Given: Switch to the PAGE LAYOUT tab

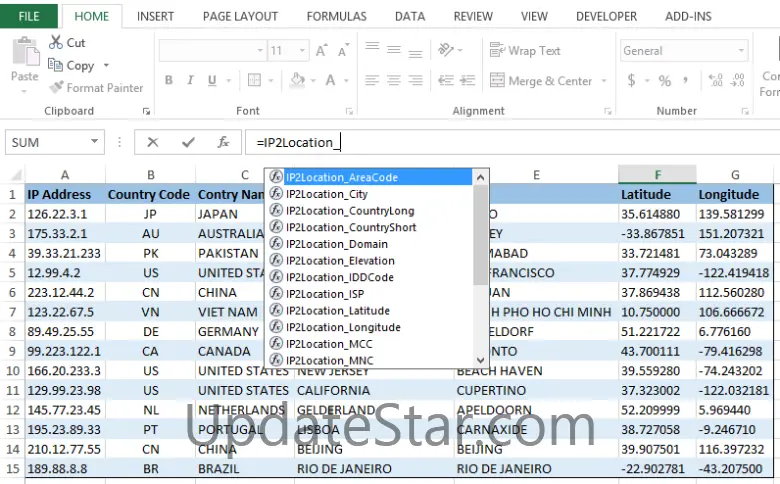Looking at the screenshot, I should coord(240,16).
